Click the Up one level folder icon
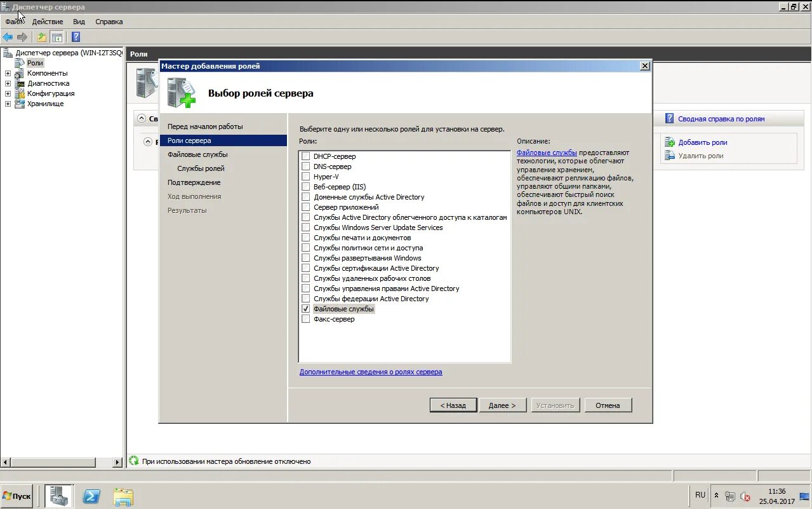This screenshot has width=812, height=509. point(42,37)
